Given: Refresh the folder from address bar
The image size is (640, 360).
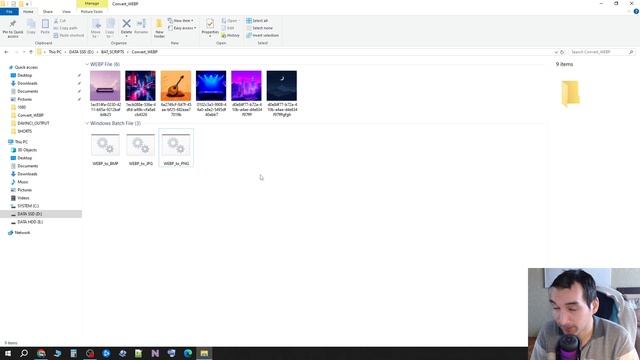Looking at the screenshot, I should click(562, 52).
